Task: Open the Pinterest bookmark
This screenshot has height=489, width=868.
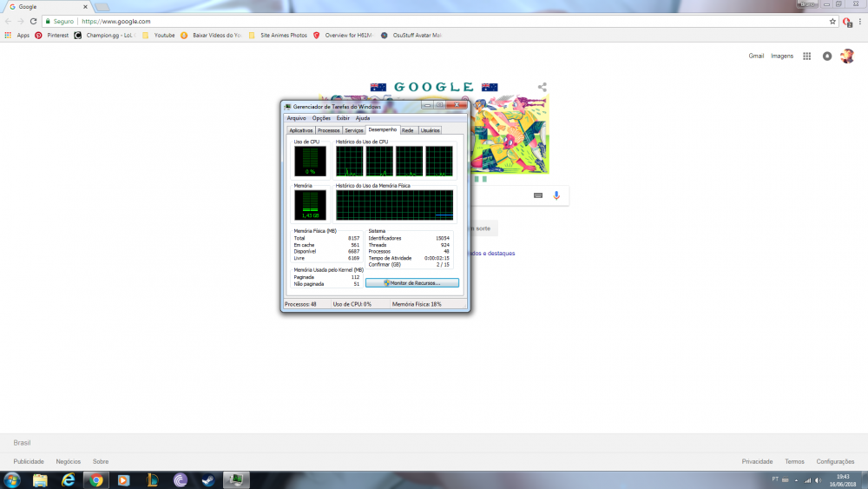Action: click(51, 35)
